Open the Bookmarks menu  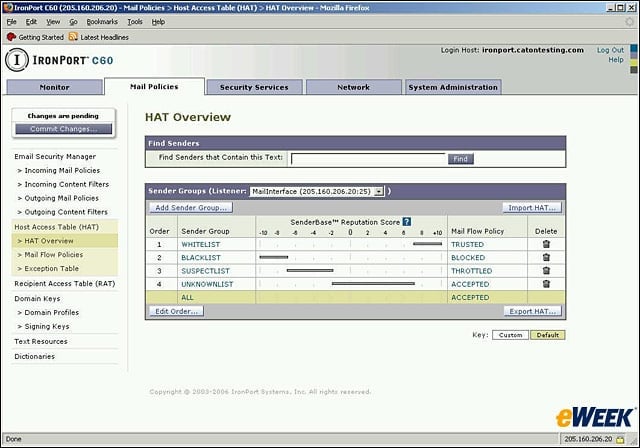pos(102,22)
